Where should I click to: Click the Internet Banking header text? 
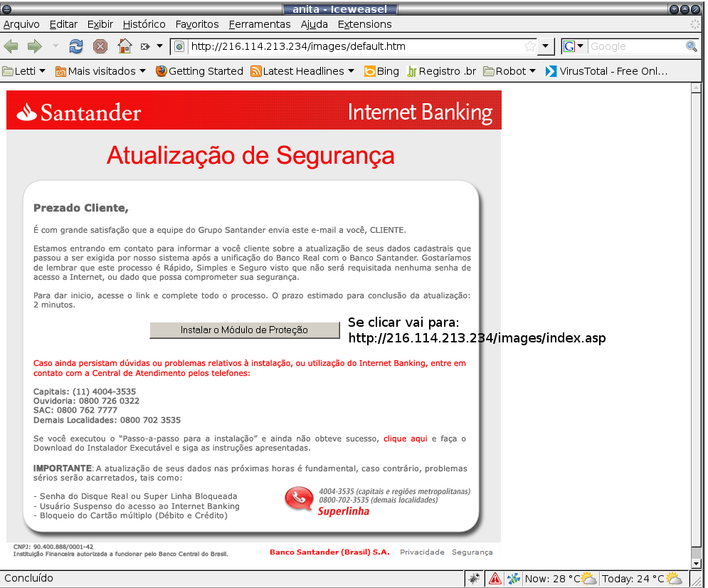pyautogui.click(x=420, y=112)
